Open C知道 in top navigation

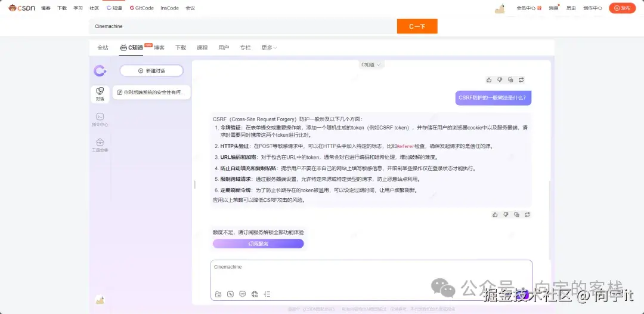coord(114,8)
